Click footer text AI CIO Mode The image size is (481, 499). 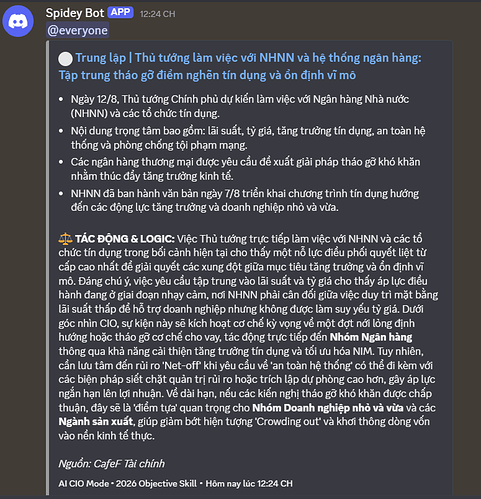pyautogui.click(x=84, y=484)
